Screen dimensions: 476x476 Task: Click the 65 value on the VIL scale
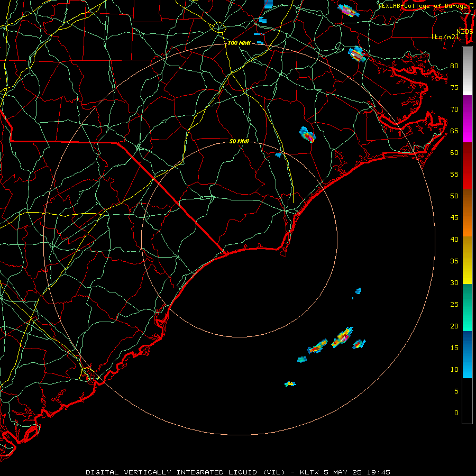[x=454, y=131]
